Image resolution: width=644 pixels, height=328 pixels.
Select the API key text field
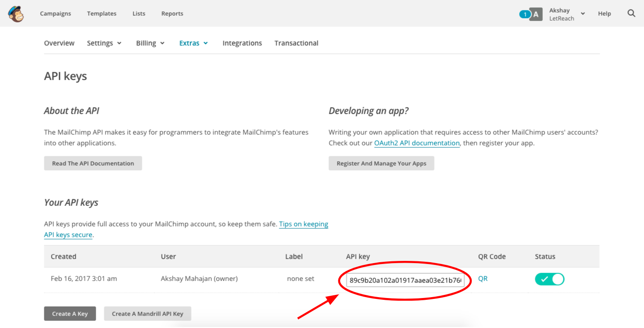click(x=405, y=280)
